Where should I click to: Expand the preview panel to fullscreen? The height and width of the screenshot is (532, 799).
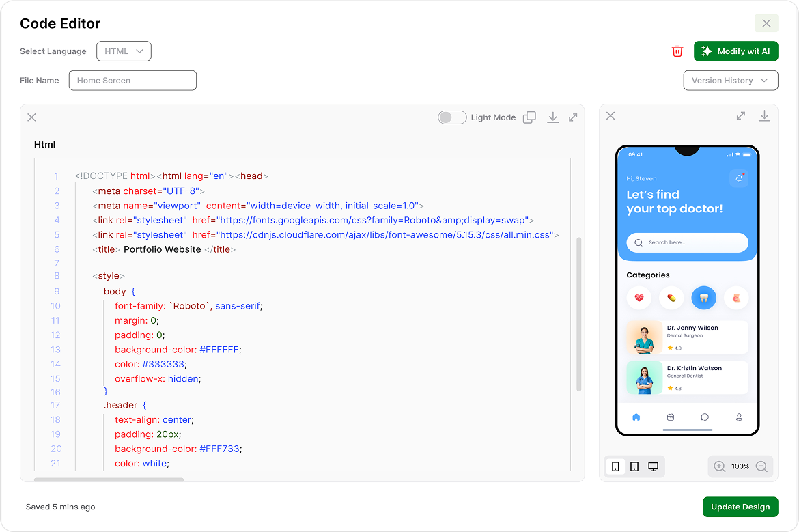[x=741, y=115]
